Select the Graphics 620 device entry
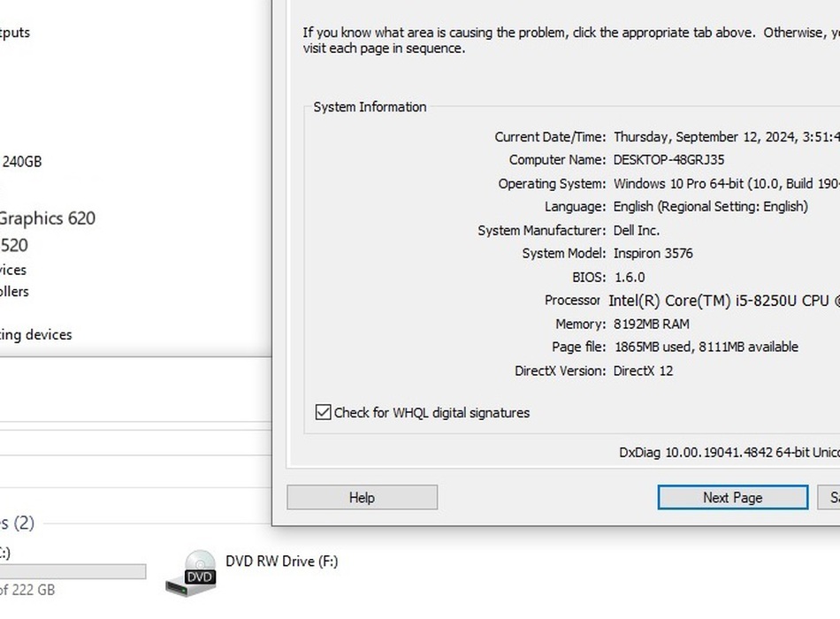Screen dimensions: 840x619 (x=47, y=218)
